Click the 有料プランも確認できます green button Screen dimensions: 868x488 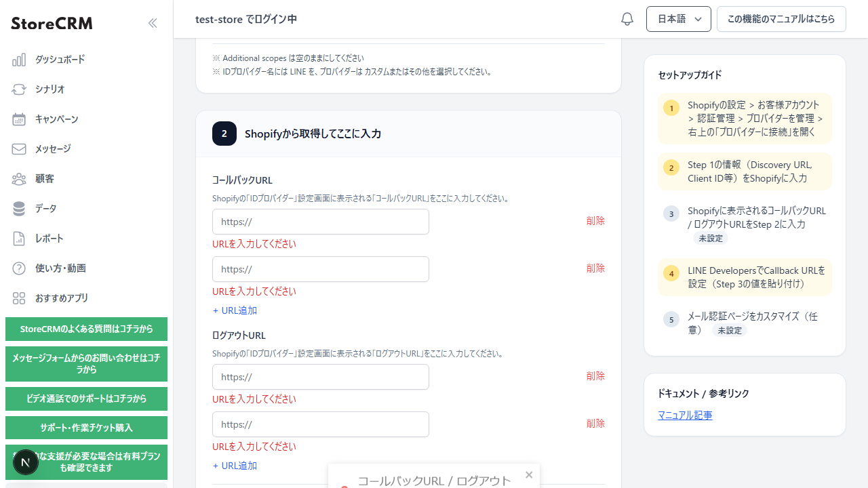[x=86, y=462]
